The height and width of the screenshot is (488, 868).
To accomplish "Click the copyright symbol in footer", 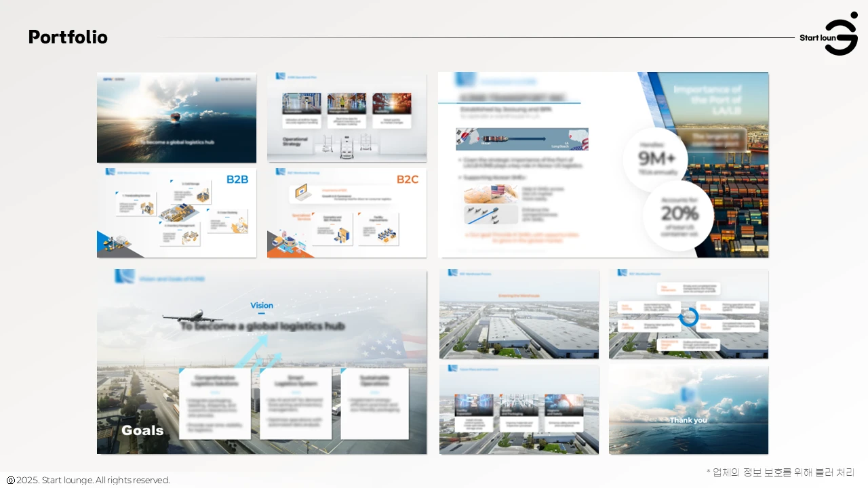I will pos(10,480).
